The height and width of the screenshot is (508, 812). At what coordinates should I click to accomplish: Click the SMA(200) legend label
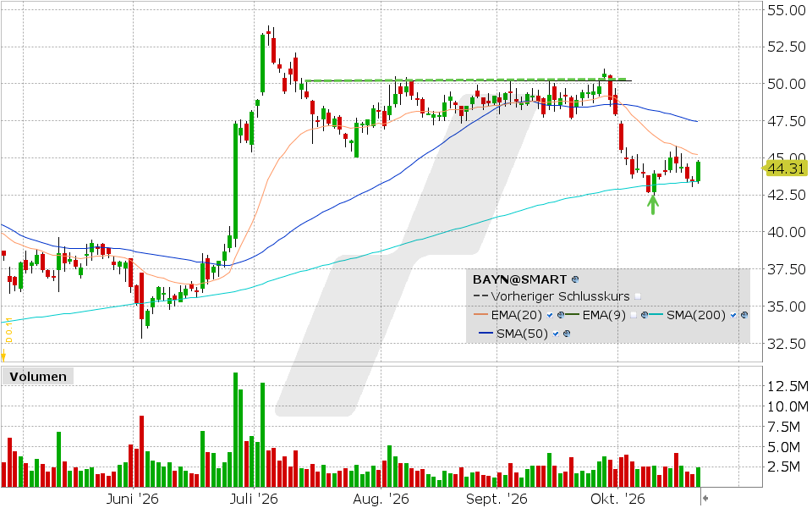[x=696, y=315]
